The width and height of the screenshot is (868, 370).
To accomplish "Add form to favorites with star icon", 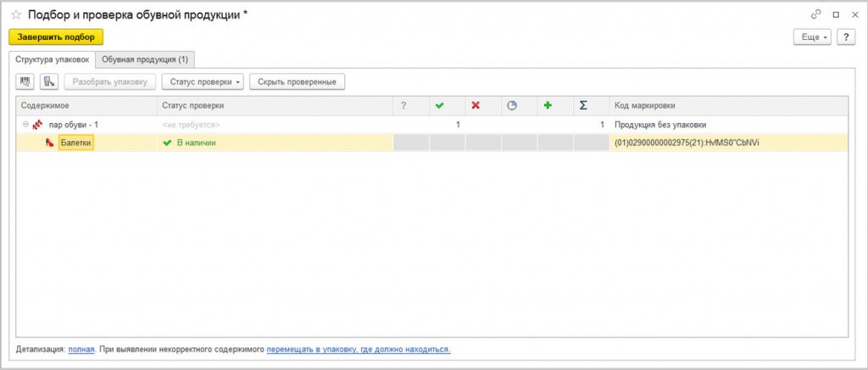I will click(15, 14).
